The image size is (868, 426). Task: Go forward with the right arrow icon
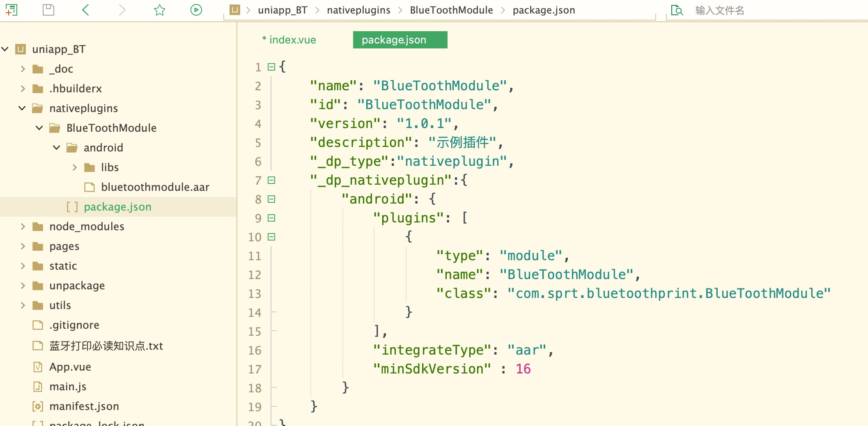122,10
